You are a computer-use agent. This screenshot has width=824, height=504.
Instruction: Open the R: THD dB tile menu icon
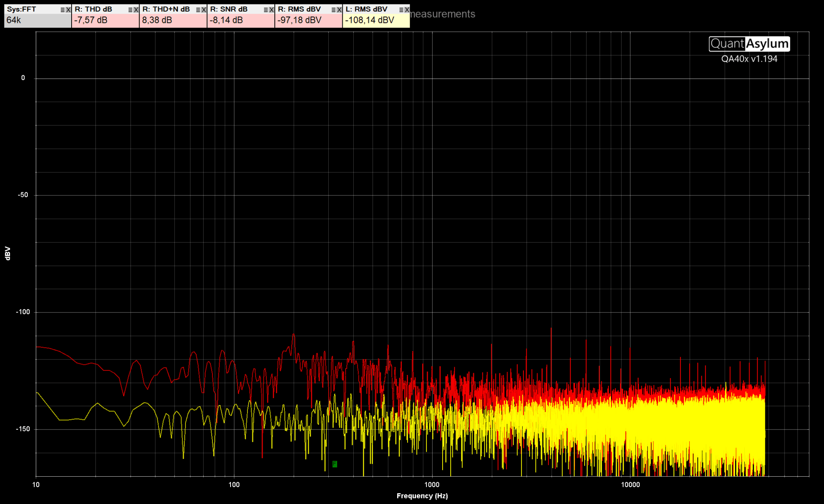(x=130, y=10)
